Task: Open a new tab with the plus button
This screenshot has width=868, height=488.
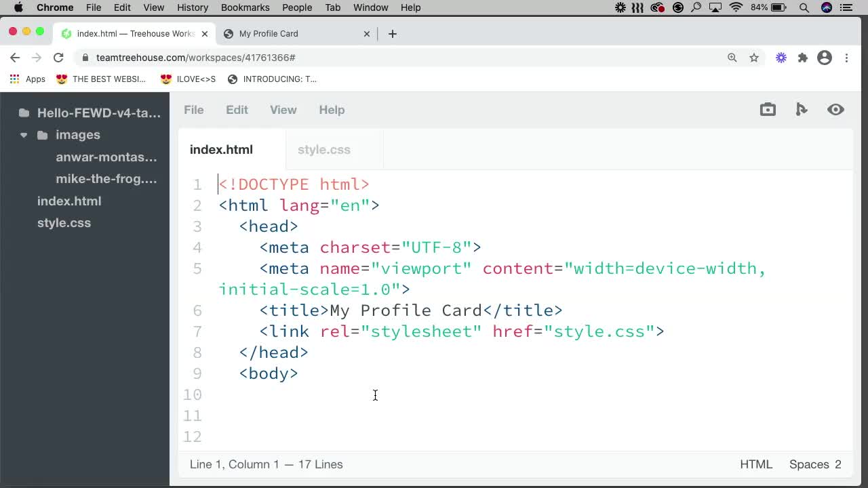Action: [392, 33]
